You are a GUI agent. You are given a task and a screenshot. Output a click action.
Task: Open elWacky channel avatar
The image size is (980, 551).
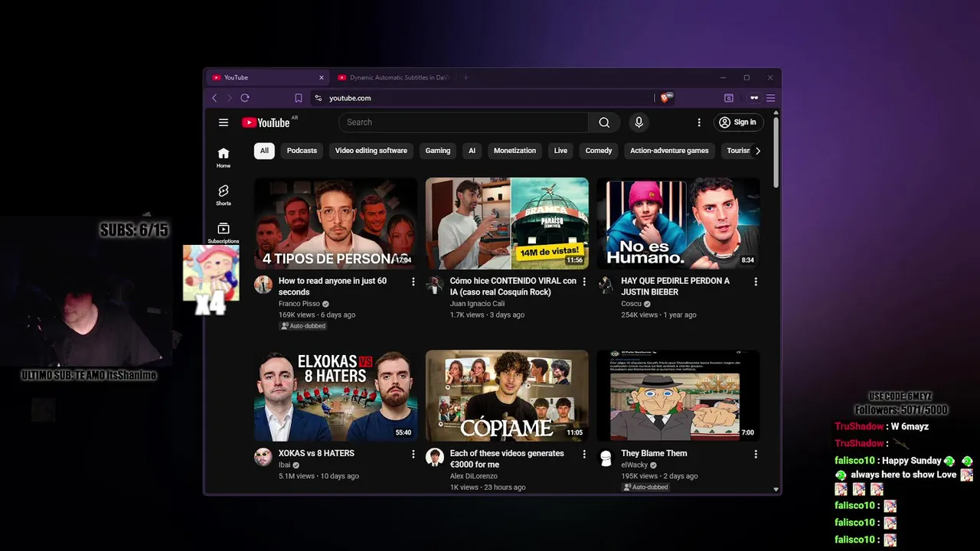coord(606,457)
